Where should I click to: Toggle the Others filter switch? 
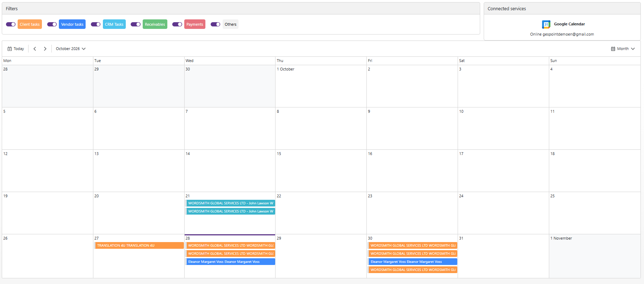[215, 24]
